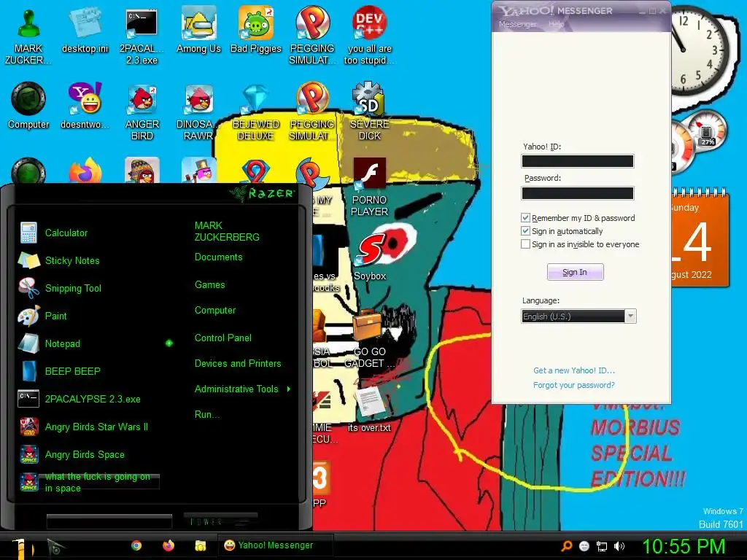This screenshot has height=560, width=747.
Task: Open the Messenger menu in Yahoo Messenger
Action: click(517, 24)
